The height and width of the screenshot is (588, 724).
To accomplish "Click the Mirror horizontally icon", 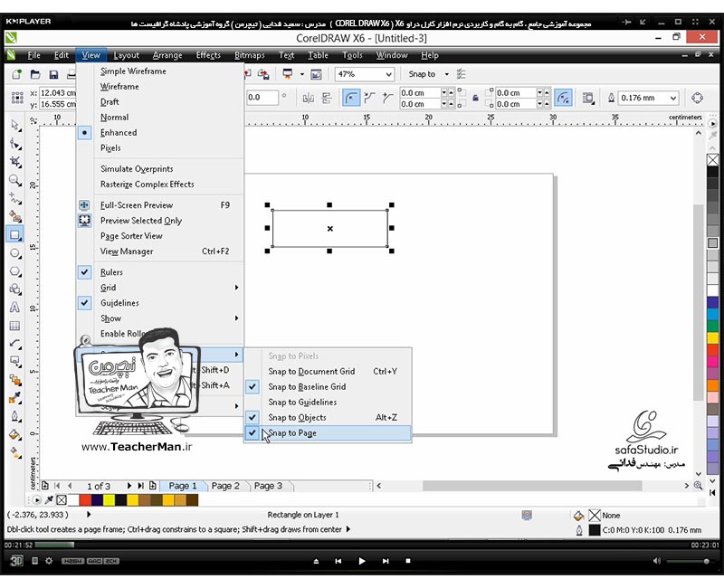I will click(308, 98).
